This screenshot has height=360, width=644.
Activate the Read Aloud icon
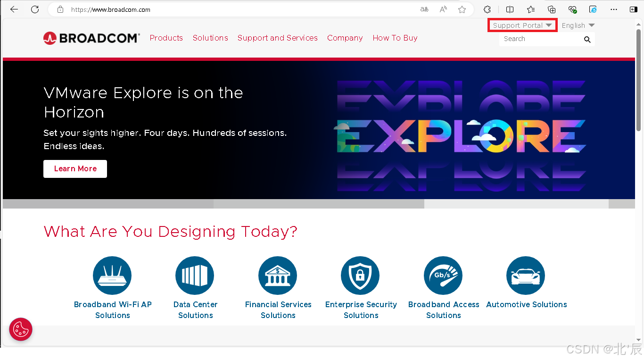pos(443,9)
